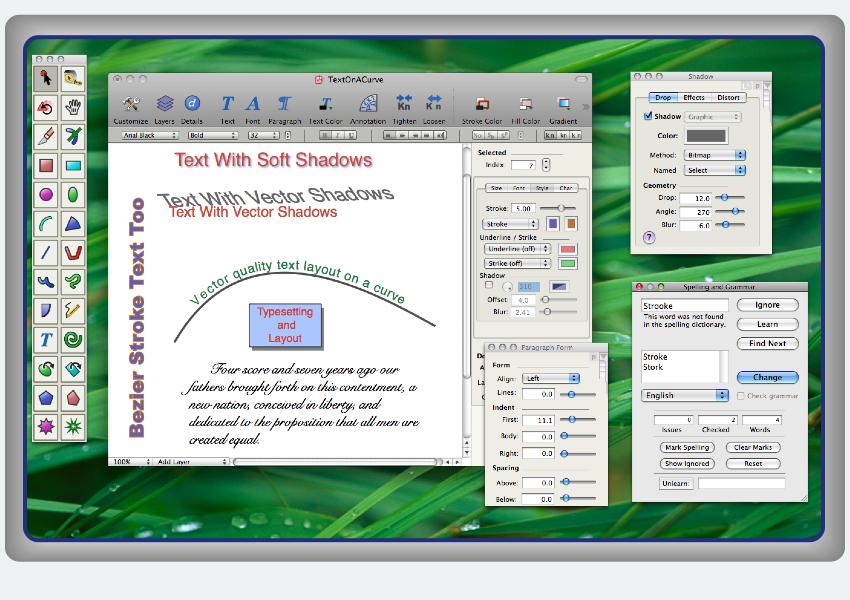Open the Annotation toolbar item
This screenshot has width=850, height=600.
click(368, 109)
